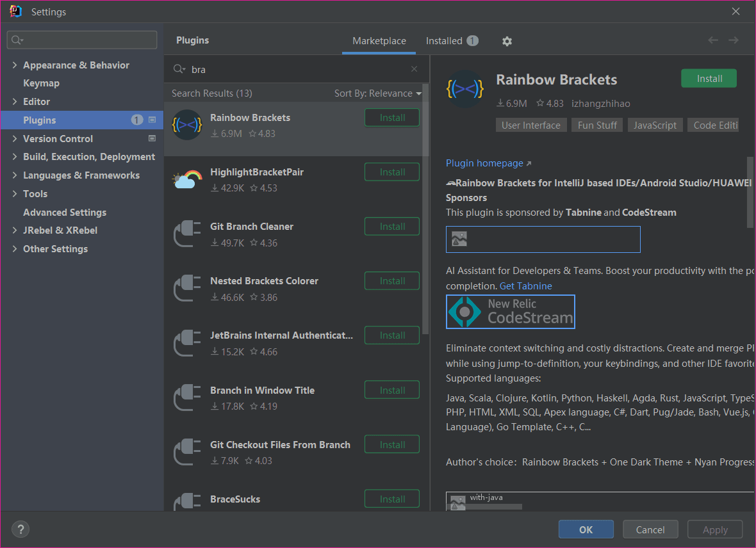Screen dimensions: 756x548
Task: Click the with-java preview image
Action: click(599, 501)
